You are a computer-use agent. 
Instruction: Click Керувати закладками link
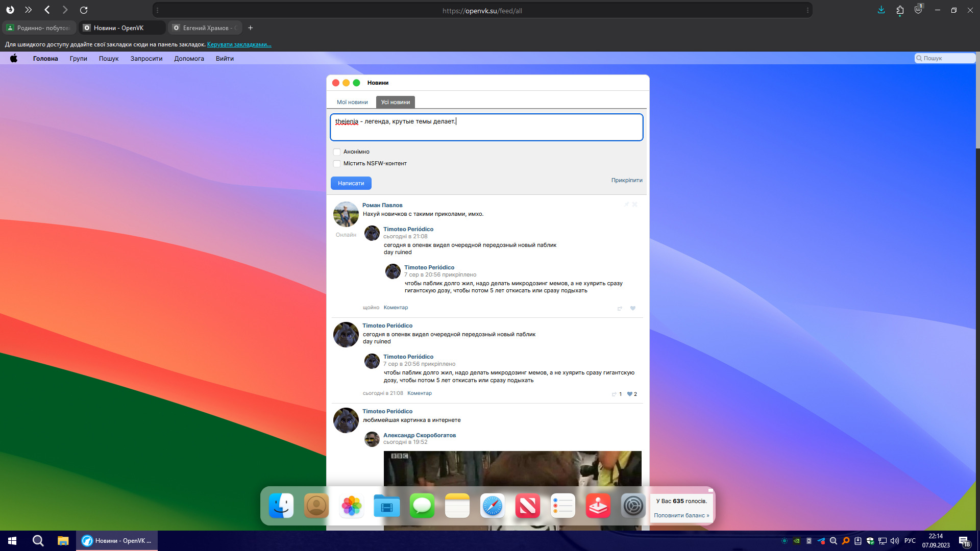(x=239, y=44)
